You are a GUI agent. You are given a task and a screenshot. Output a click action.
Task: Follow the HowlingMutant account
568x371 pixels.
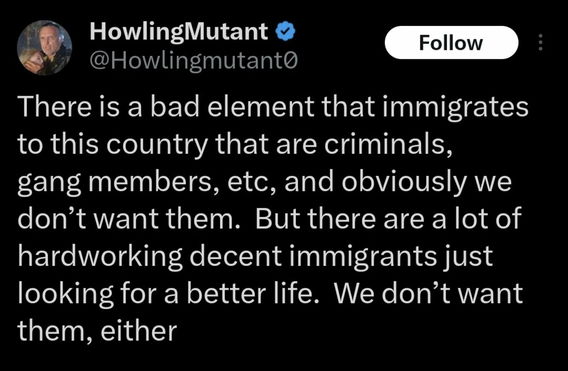pyautogui.click(x=451, y=42)
